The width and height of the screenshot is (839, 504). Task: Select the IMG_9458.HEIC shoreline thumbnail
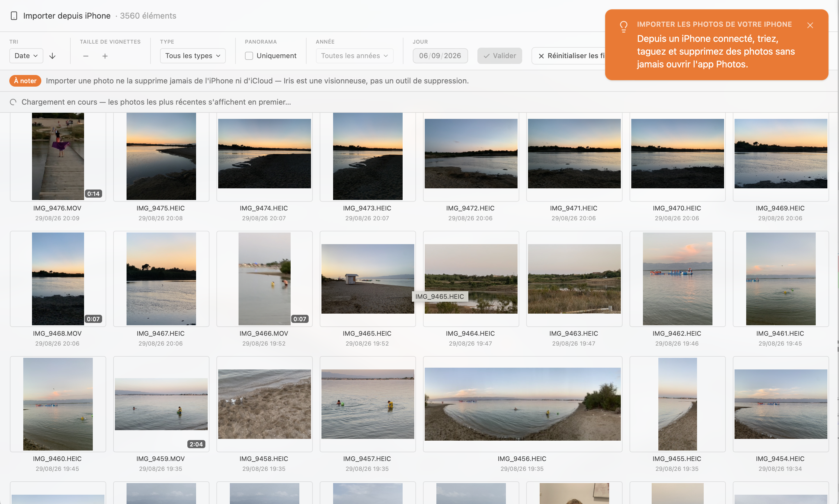click(264, 404)
